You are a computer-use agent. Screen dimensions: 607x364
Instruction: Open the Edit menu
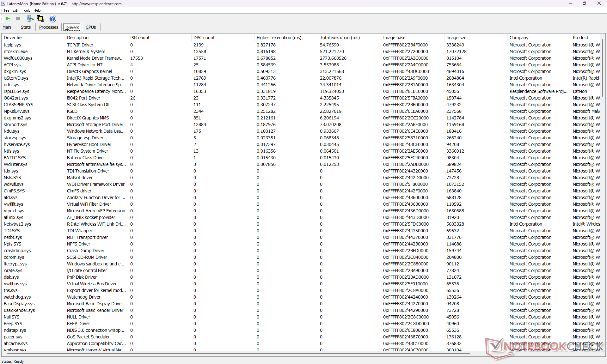(x=15, y=10)
